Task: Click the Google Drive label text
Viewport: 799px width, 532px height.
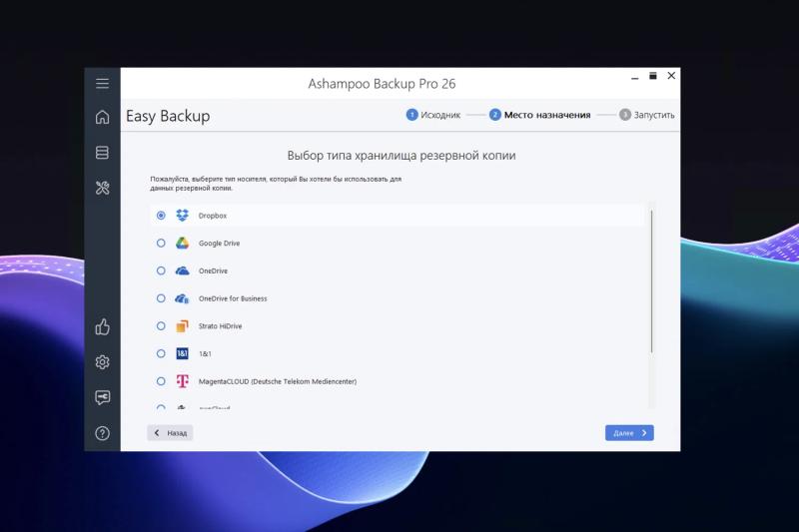Action: (x=219, y=244)
